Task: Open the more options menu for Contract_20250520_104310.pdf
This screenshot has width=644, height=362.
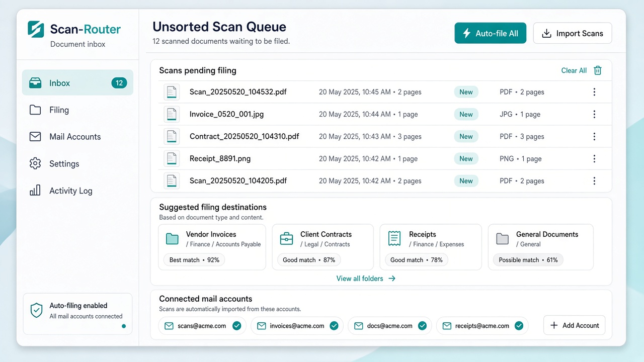Action: coord(594,136)
